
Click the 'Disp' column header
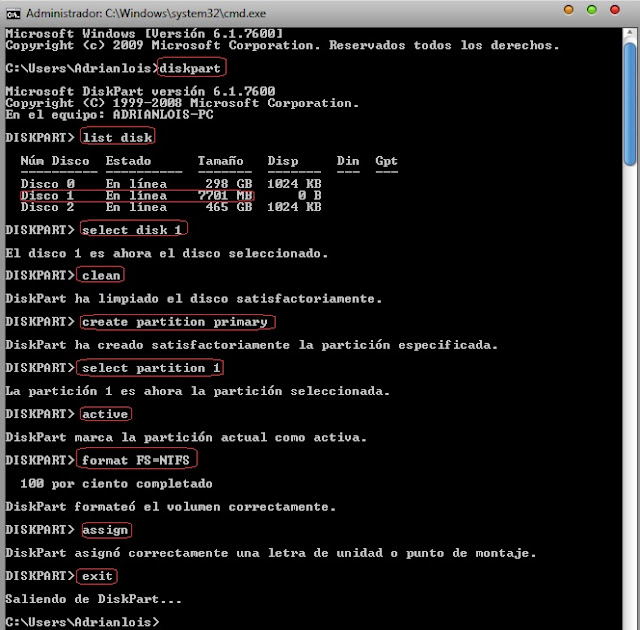pos(283,161)
